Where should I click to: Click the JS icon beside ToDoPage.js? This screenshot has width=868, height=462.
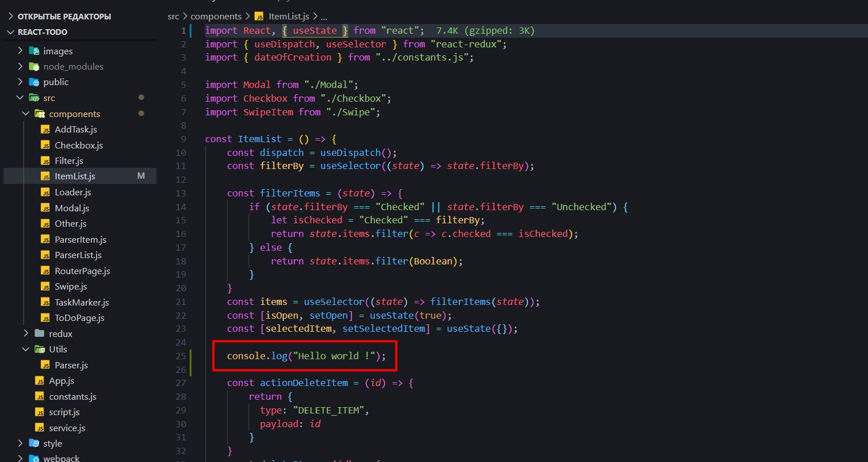click(x=45, y=318)
